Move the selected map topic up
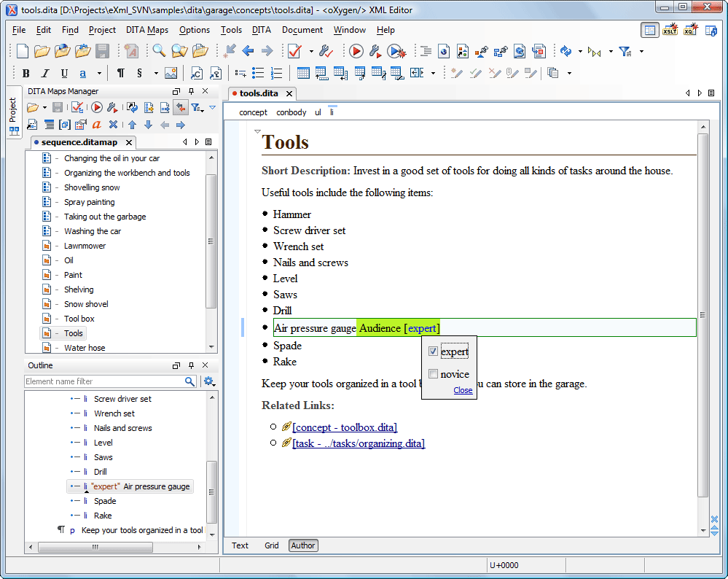The image size is (728, 579). 133,125
